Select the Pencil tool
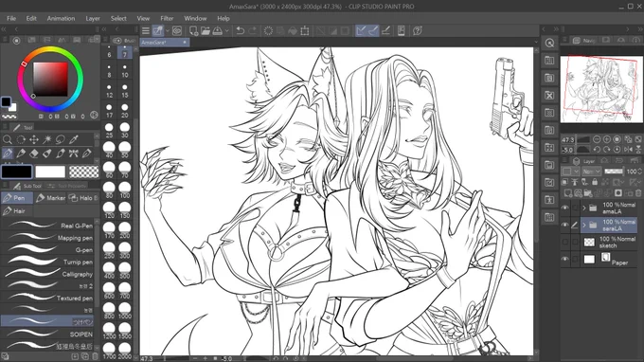644x362 pixels. tap(21, 154)
